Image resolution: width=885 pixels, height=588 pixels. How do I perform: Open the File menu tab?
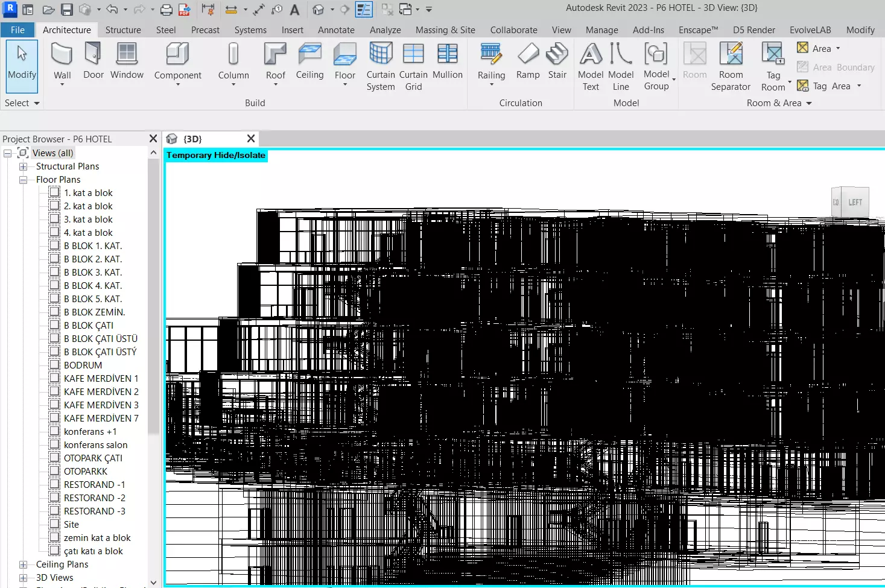(x=17, y=30)
